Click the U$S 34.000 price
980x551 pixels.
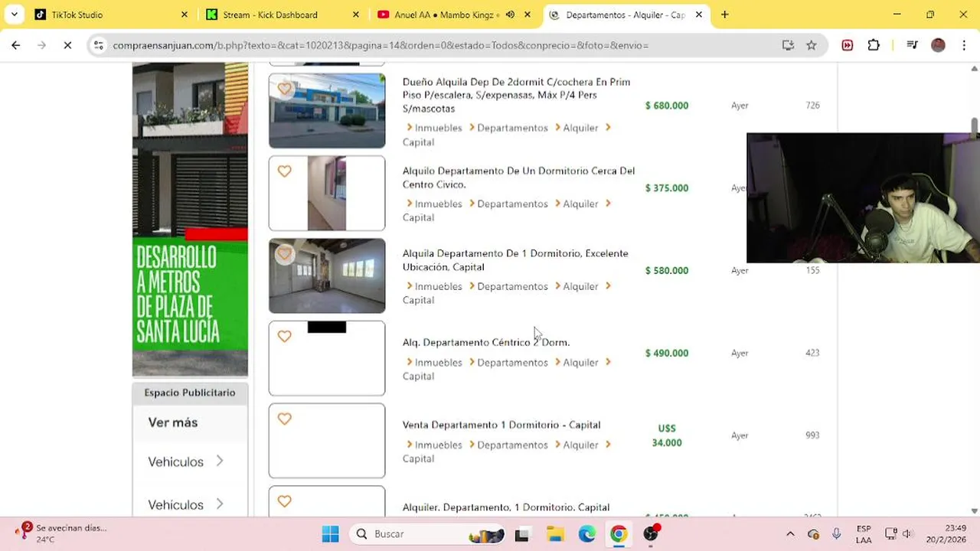click(x=667, y=435)
